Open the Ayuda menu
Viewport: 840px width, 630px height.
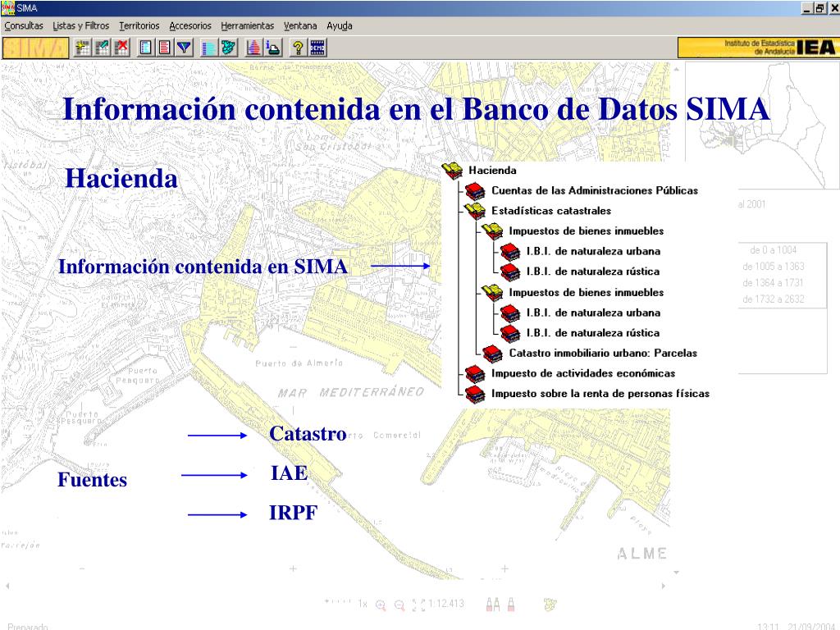(x=340, y=25)
